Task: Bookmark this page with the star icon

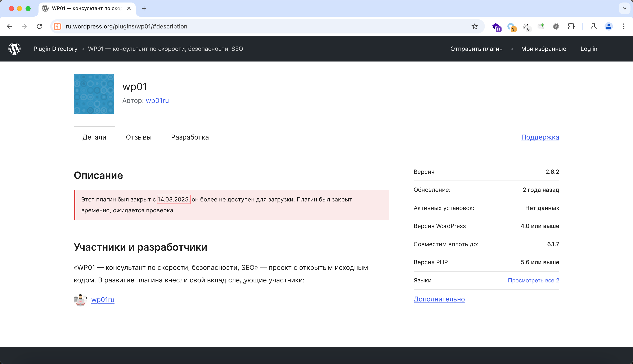Action: point(475,27)
